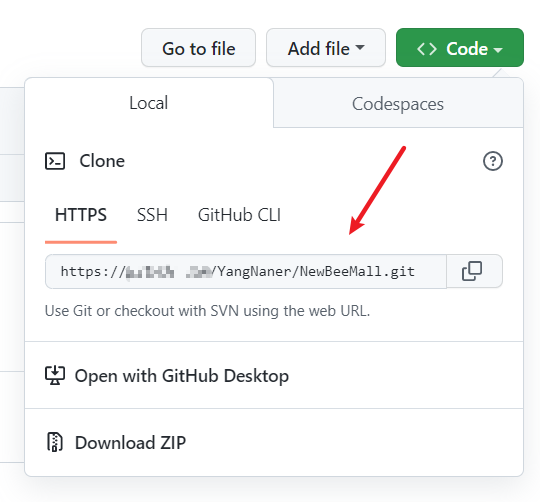Open the Add file menu
Screen dimensions: 540x502
pos(326,48)
